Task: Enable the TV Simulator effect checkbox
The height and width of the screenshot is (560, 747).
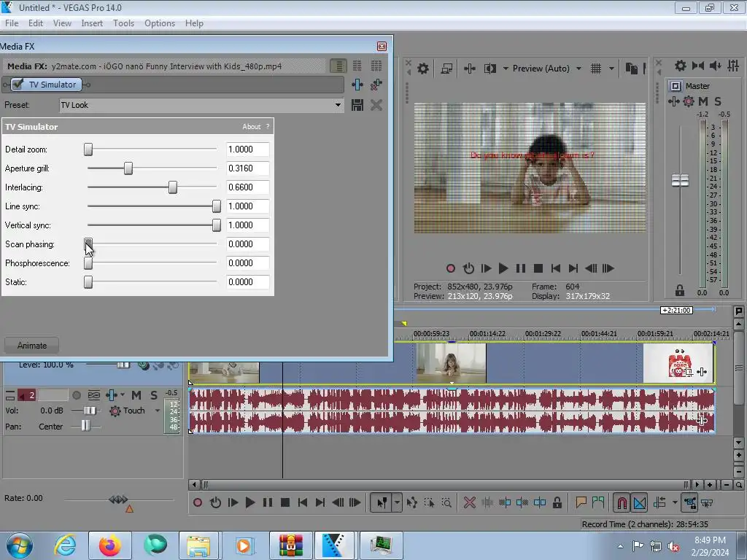Action: (18, 85)
